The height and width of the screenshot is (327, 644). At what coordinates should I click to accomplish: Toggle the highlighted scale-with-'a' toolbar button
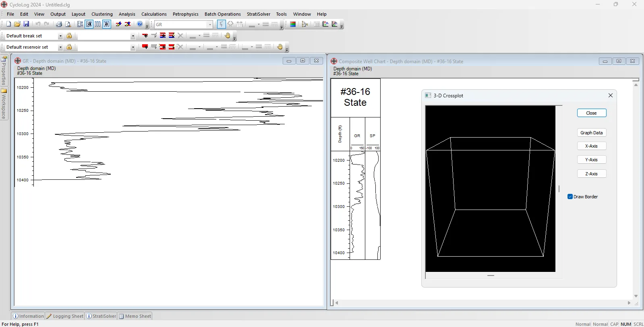coord(89,24)
